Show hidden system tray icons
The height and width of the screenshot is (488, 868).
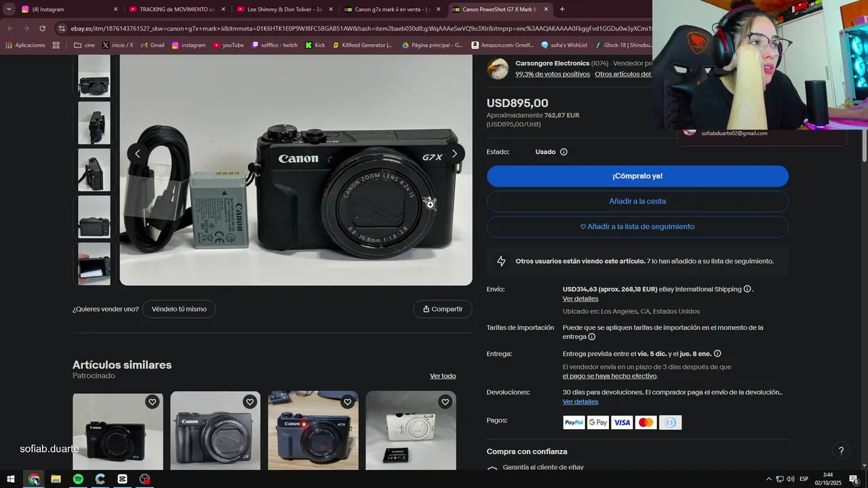click(x=768, y=479)
